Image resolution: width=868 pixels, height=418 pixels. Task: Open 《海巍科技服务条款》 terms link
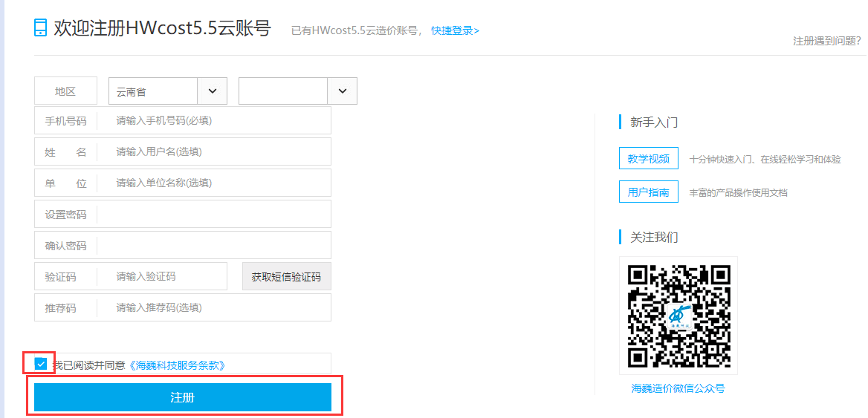click(177, 365)
